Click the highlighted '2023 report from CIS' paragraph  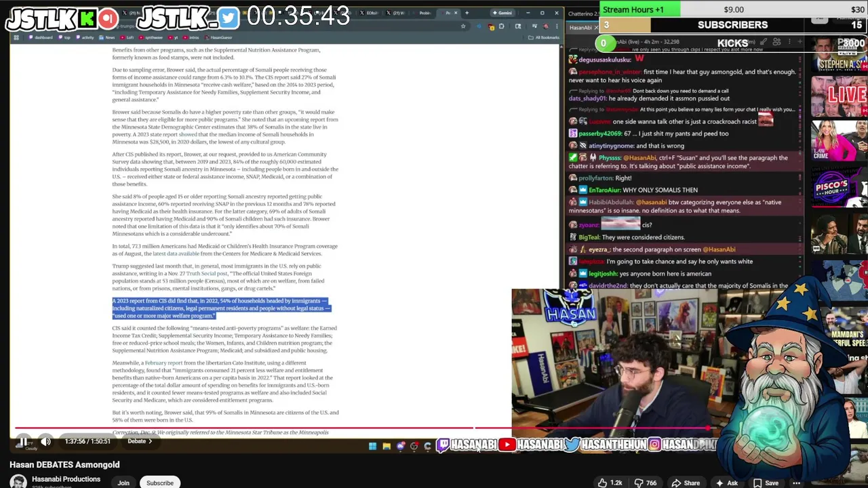221,308
